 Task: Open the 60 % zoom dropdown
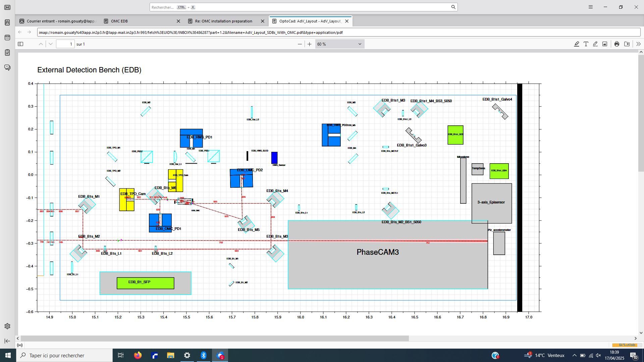pos(339,44)
